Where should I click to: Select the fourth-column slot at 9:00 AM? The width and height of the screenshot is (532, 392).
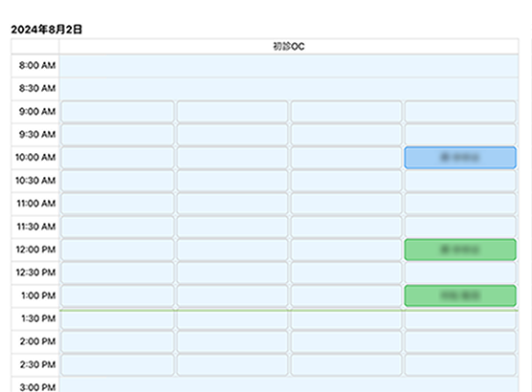(460, 111)
